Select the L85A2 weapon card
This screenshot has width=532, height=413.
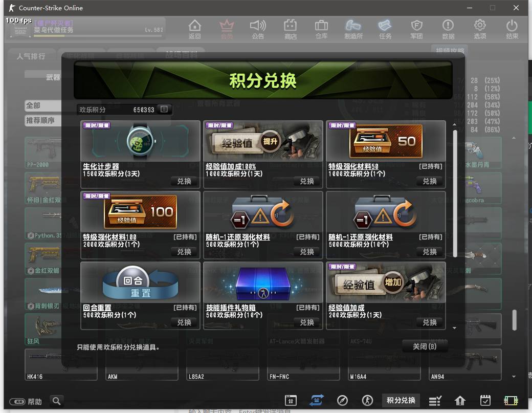[x=223, y=365]
